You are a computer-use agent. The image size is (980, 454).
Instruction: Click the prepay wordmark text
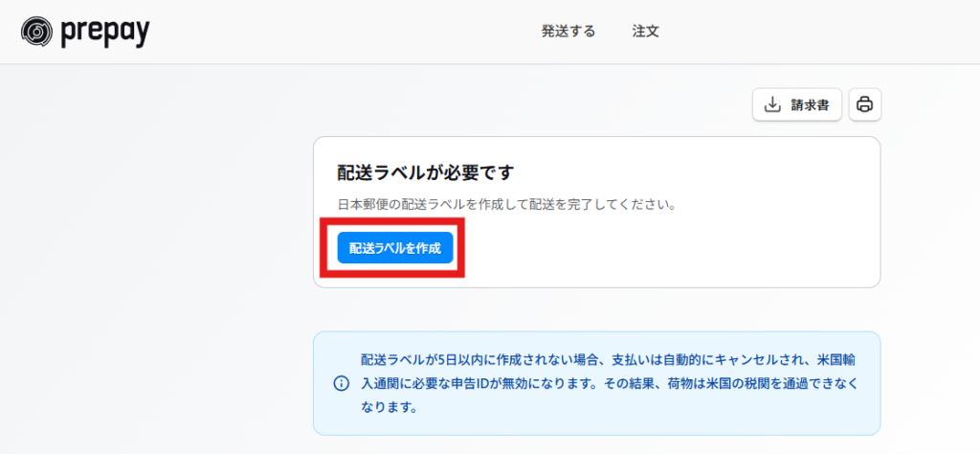pyautogui.click(x=105, y=32)
